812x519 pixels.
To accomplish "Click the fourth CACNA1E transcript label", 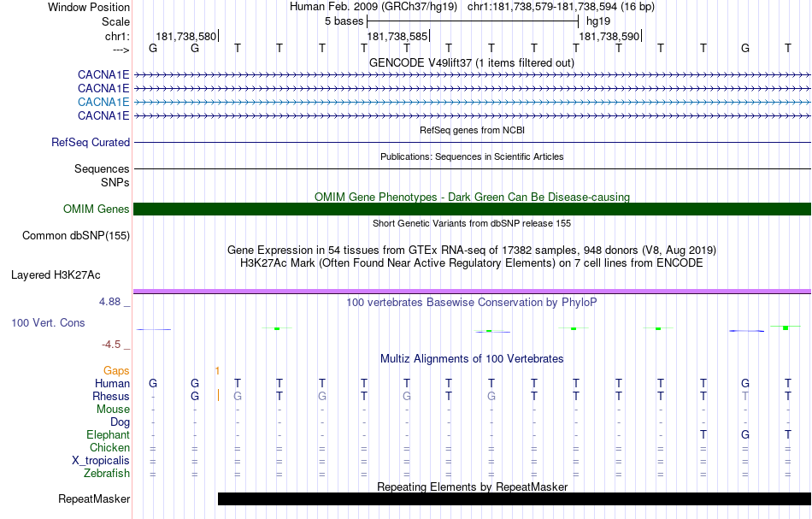I will [103, 115].
